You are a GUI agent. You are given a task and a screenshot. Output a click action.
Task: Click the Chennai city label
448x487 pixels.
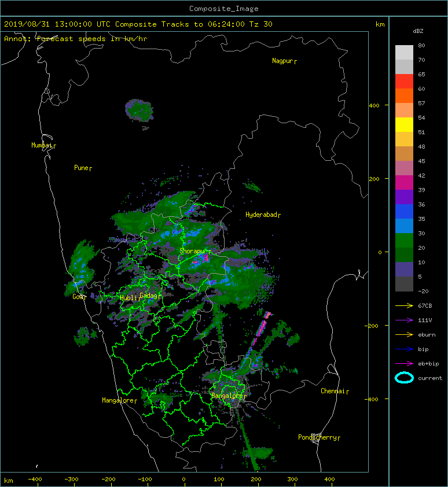click(x=333, y=391)
